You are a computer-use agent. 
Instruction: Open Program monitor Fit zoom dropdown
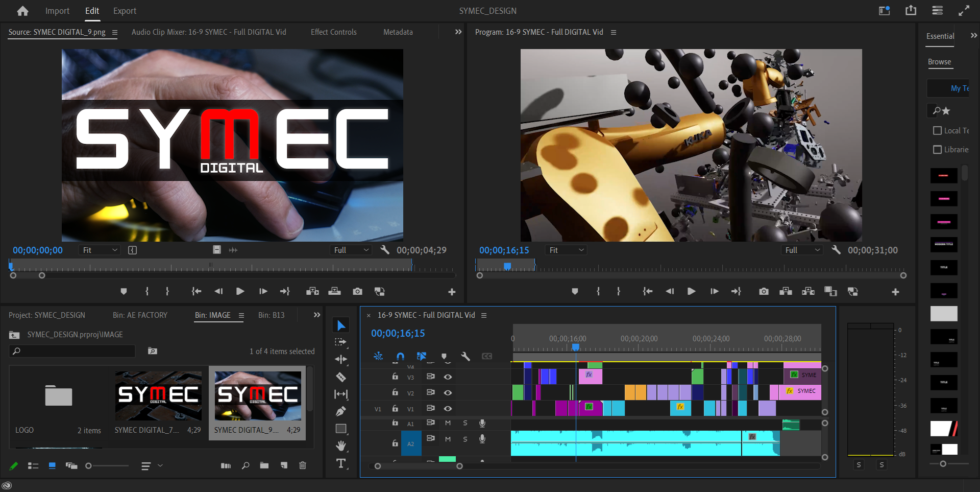(x=566, y=250)
